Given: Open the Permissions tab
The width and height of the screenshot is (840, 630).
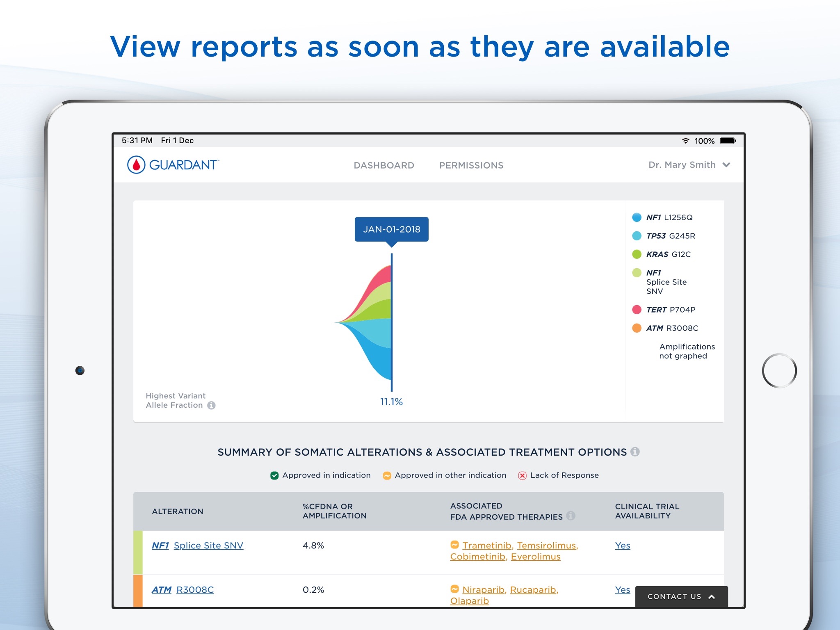Looking at the screenshot, I should coord(471,165).
